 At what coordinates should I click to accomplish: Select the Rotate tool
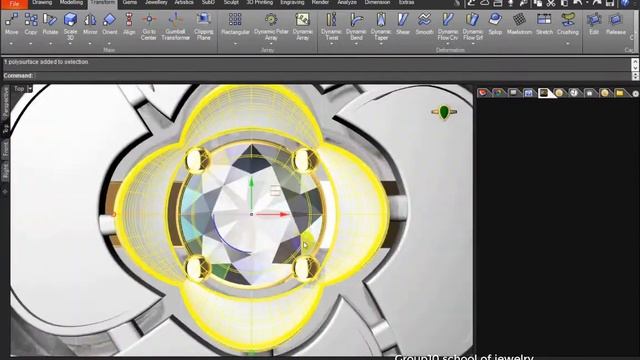tap(50, 24)
